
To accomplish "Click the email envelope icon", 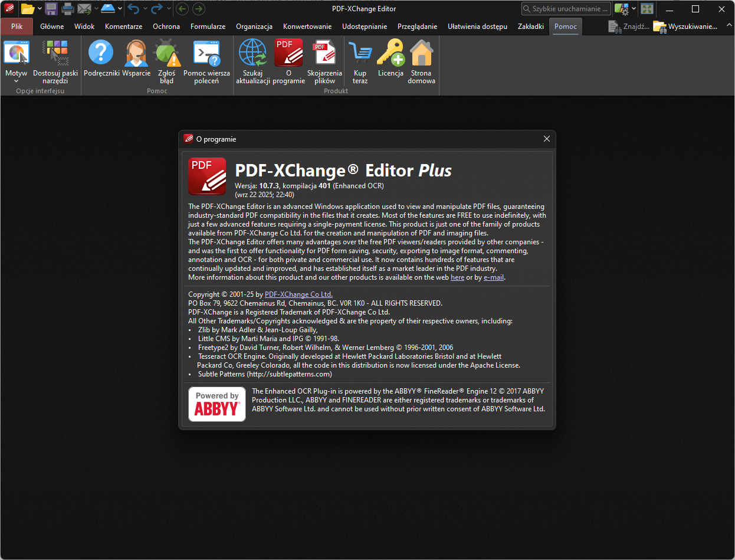I will (x=84, y=8).
